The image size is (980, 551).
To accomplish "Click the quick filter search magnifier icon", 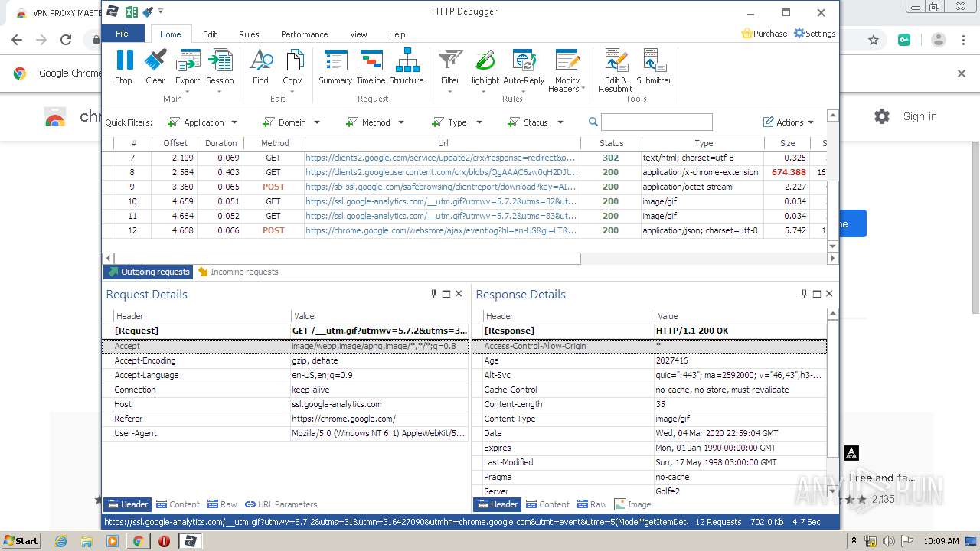I will (593, 122).
